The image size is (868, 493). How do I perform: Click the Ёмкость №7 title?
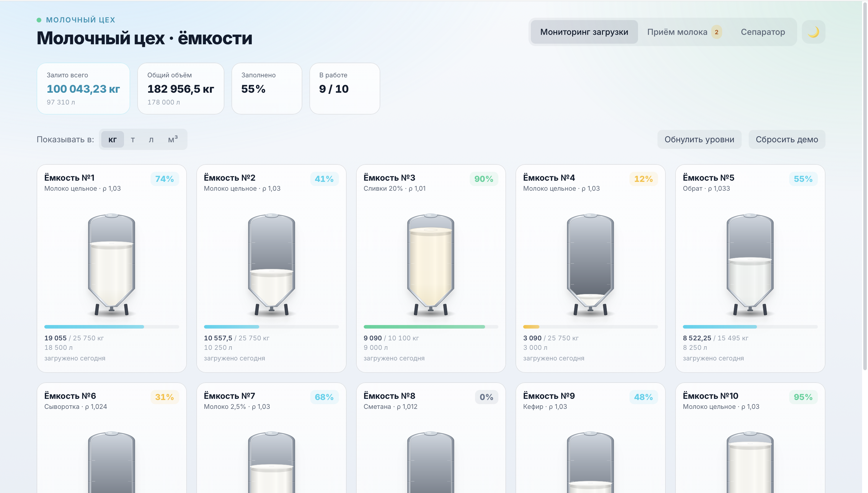coord(229,396)
